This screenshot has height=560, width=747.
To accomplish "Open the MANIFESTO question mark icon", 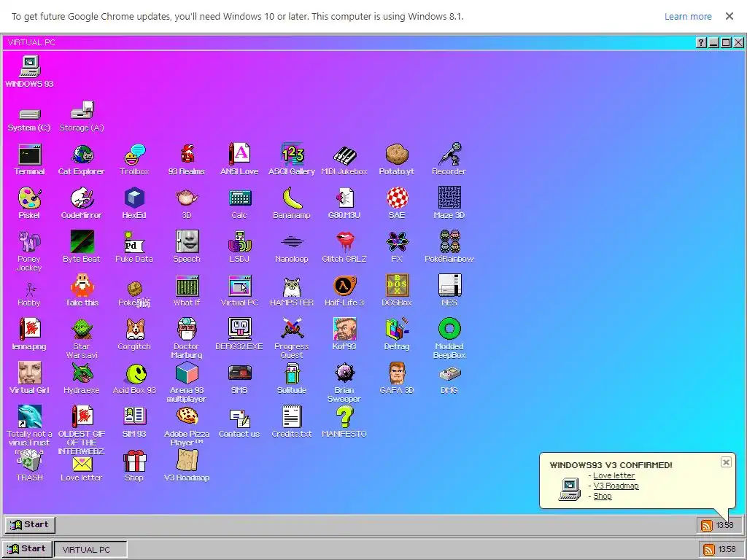I will [344, 422].
